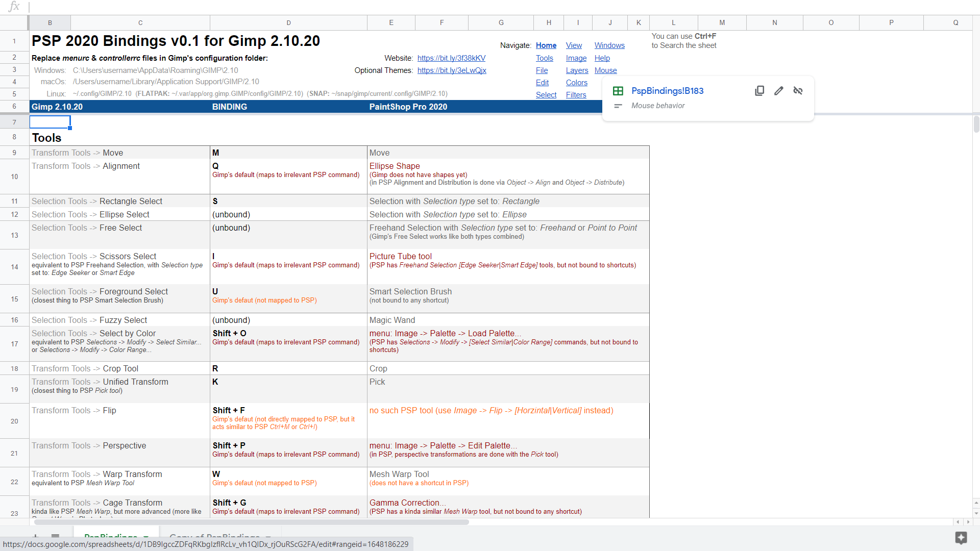
Task: Select column D header
Action: click(289, 22)
